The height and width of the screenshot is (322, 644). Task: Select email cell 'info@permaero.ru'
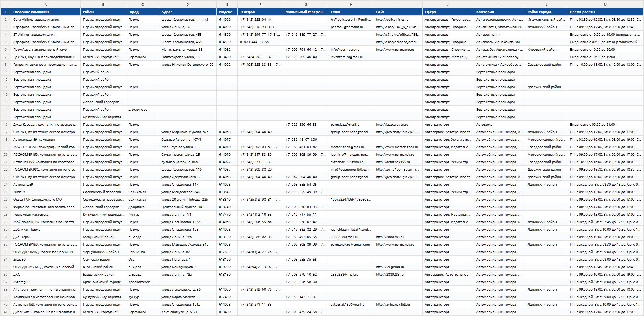(x=351, y=50)
